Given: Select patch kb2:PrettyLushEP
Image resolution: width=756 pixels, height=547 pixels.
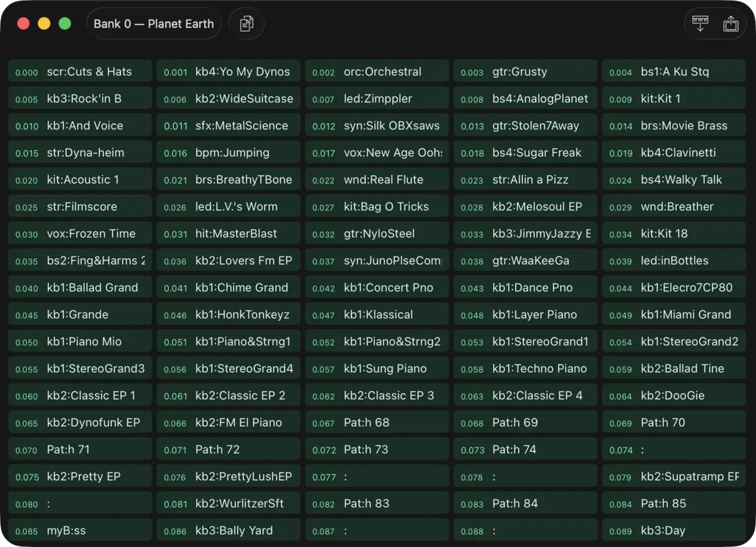Looking at the screenshot, I should 229,477.
